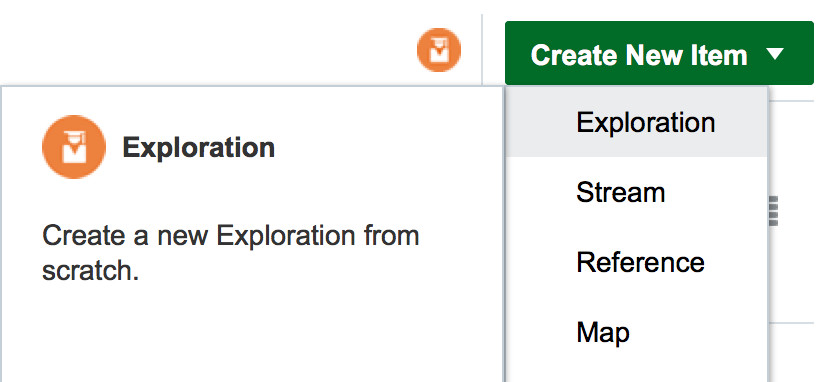This screenshot has height=382, width=832.
Task: Click the large orange Exploration icon in tooltip
Action: tap(74, 147)
